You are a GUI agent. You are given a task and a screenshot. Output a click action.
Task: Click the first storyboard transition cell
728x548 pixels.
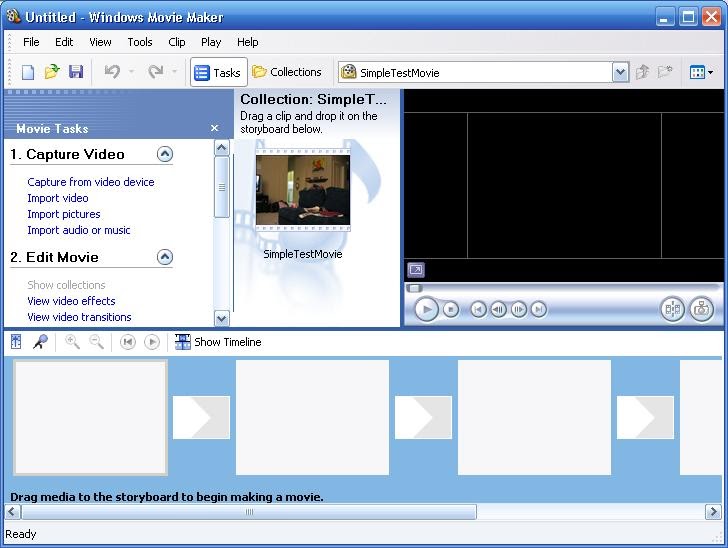(x=202, y=418)
